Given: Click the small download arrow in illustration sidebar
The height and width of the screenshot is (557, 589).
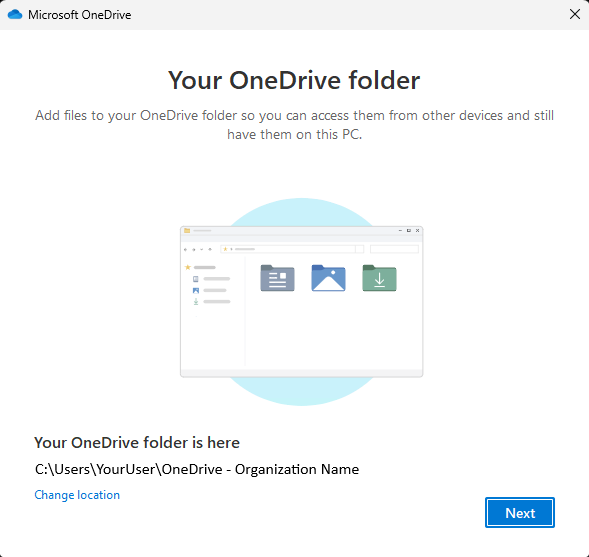Looking at the screenshot, I should (196, 302).
